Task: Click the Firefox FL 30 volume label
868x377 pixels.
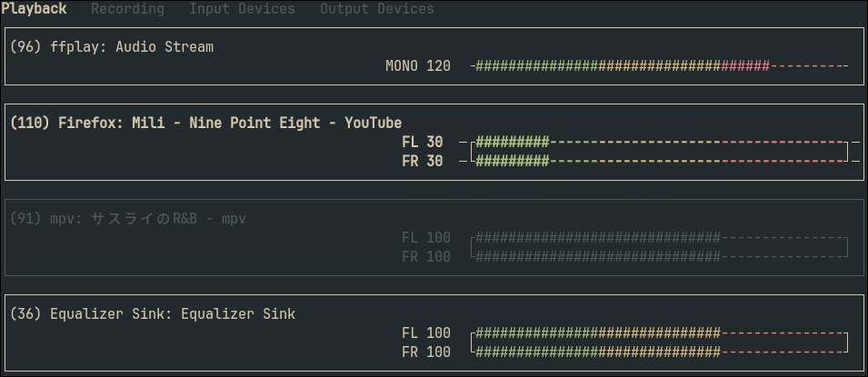Action: (423, 143)
